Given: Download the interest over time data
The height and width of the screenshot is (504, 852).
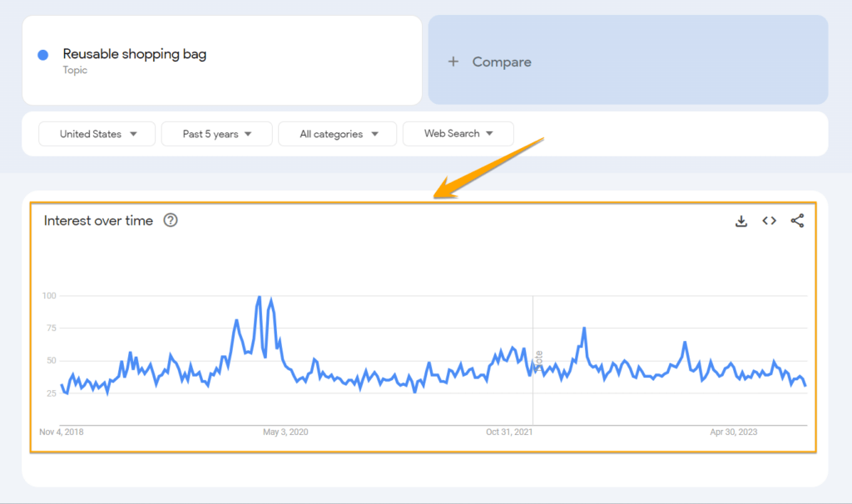Looking at the screenshot, I should (x=741, y=221).
